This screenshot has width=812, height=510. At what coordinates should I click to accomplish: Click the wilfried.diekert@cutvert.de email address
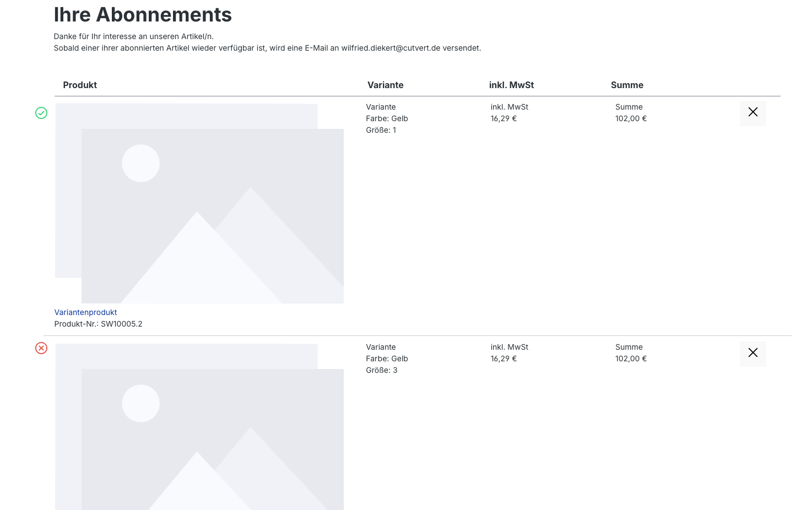click(x=391, y=48)
